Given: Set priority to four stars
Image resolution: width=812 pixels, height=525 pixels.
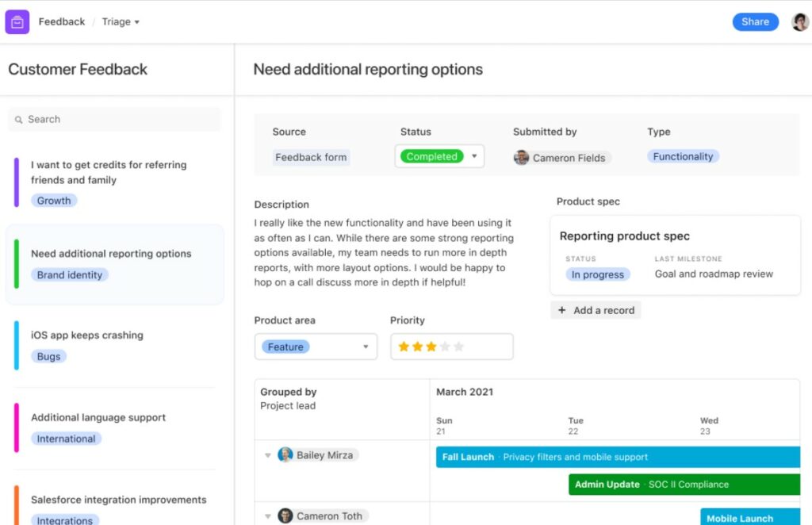Looking at the screenshot, I should click(445, 347).
